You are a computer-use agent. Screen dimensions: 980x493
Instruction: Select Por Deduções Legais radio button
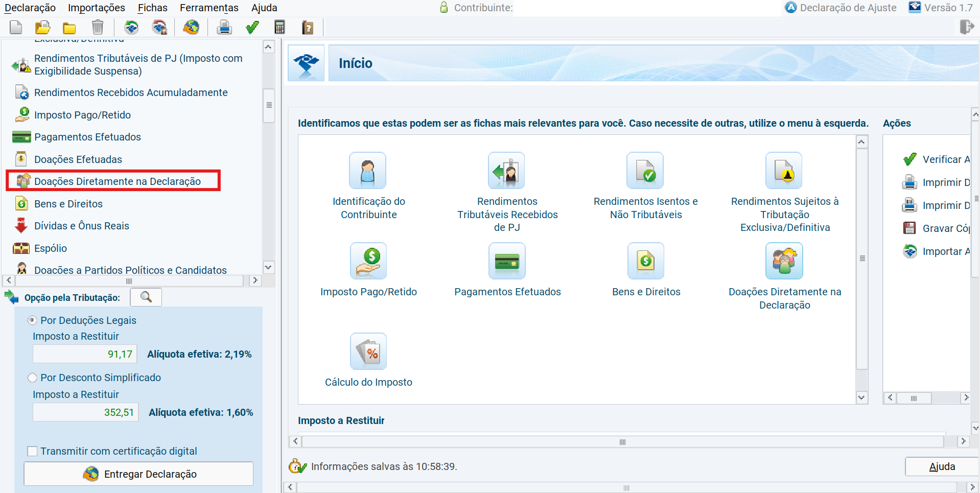tap(32, 320)
